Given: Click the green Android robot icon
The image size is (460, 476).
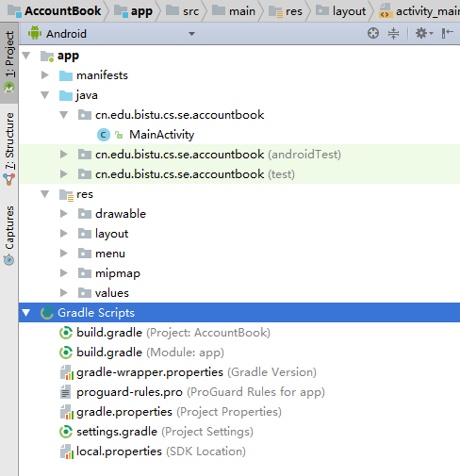Looking at the screenshot, I should pos(35,33).
